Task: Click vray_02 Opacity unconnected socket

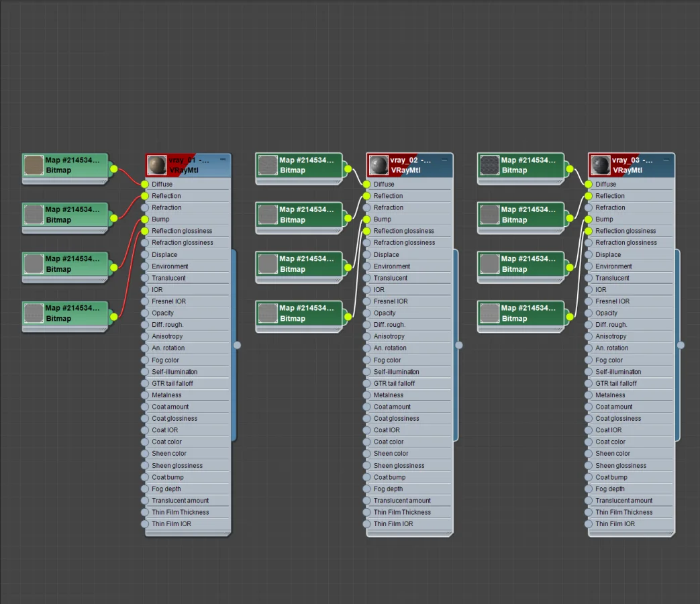Action: coord(366,313)
